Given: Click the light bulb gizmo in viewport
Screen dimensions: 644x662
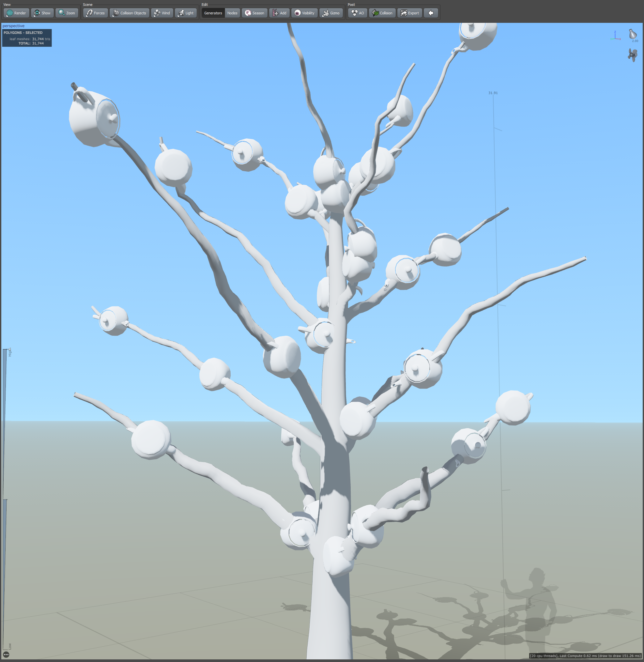Looking at the screenshot, I should click(x=632, y=34).
